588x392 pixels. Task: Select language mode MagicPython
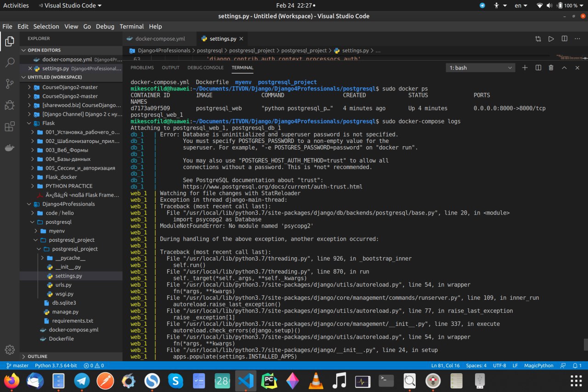(x=539, y=366)
